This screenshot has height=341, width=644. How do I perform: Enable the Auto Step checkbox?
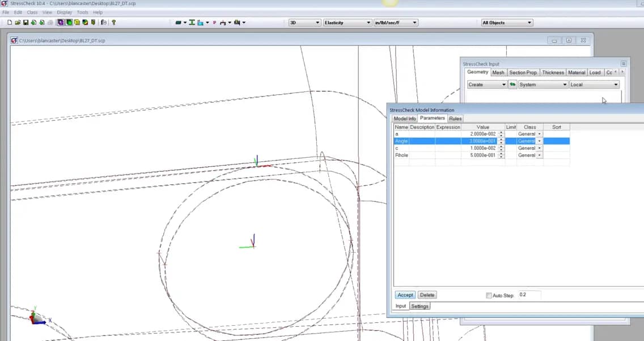489,295
